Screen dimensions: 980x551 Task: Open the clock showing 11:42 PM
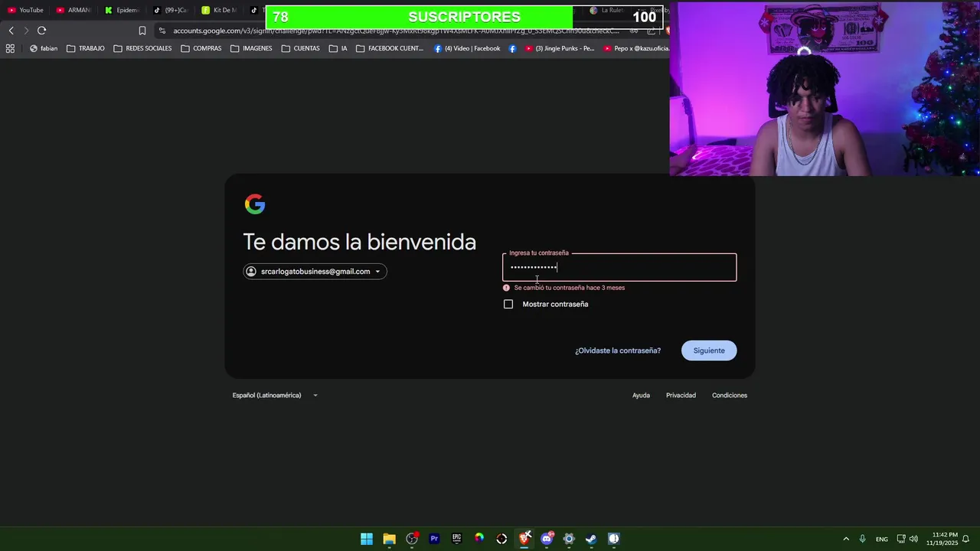coord(944,539)
